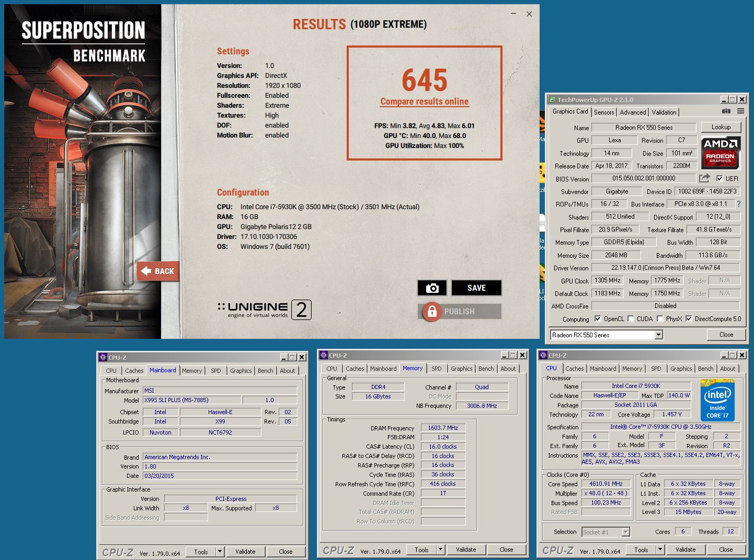Go back using the BACK arrow
Image resolution: width=754 pixels, height=560 pixels.
(x=158, y=271)
